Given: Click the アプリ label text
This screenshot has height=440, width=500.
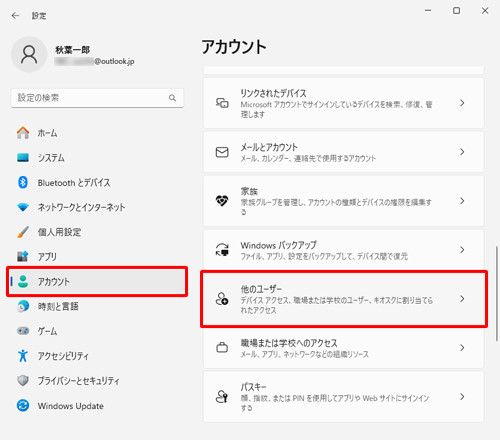Looking at the screenshot, I should click(x=47, y=257).
